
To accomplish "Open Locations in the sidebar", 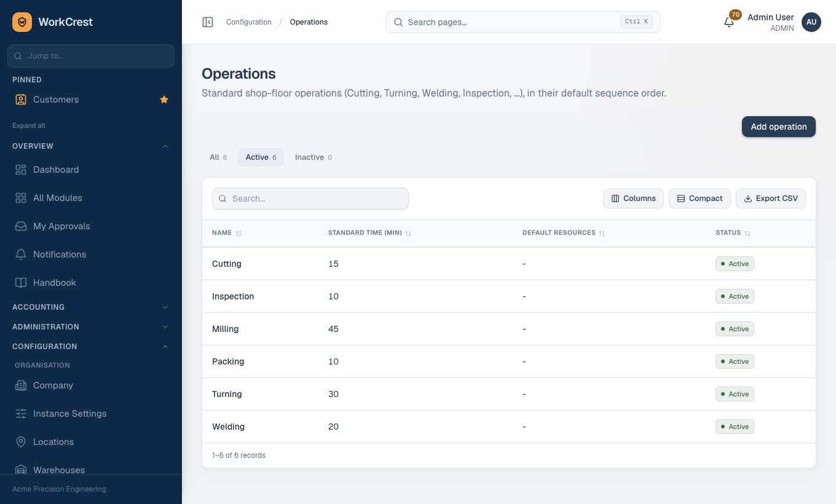I will coord(91,442).
